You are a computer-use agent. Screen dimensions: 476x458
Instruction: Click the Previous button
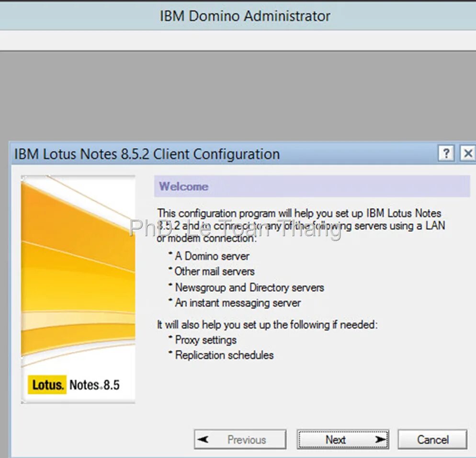pyautogui.click(x=240, y=439)
